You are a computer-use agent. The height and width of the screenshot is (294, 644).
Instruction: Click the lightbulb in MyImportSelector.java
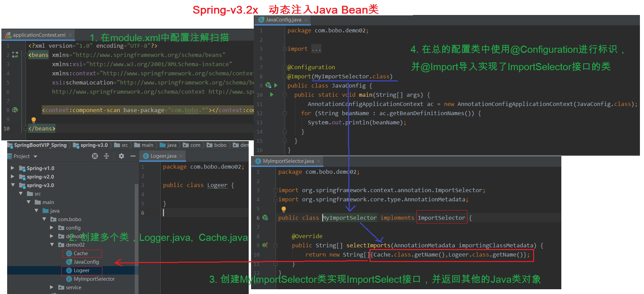[x=284, y=209]
